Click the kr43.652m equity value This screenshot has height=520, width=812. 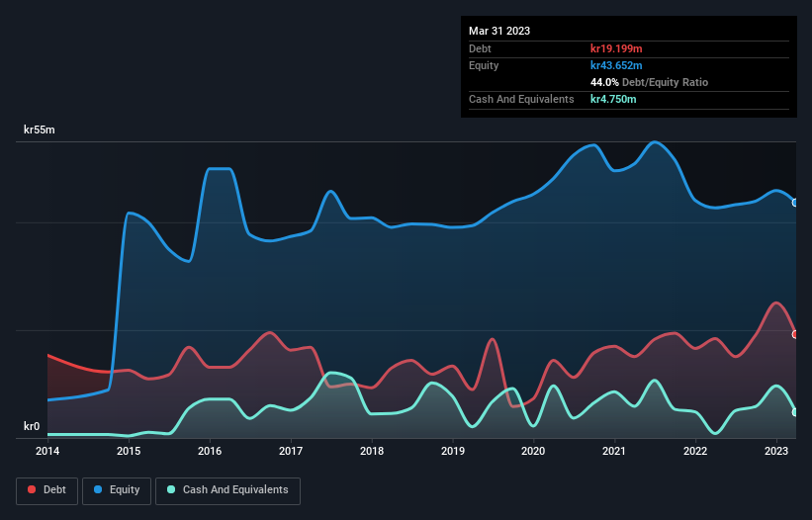pos(616,65)
